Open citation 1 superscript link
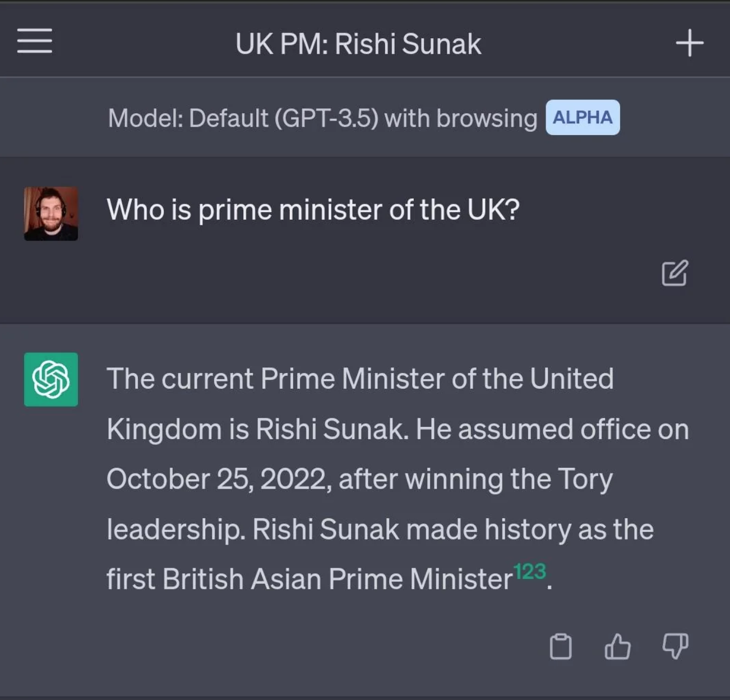 point(518,572)
